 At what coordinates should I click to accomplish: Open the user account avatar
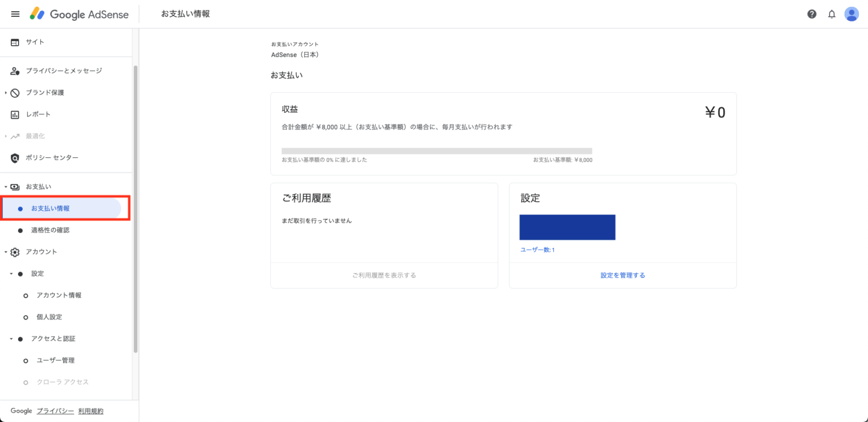[x=851, y=14]
